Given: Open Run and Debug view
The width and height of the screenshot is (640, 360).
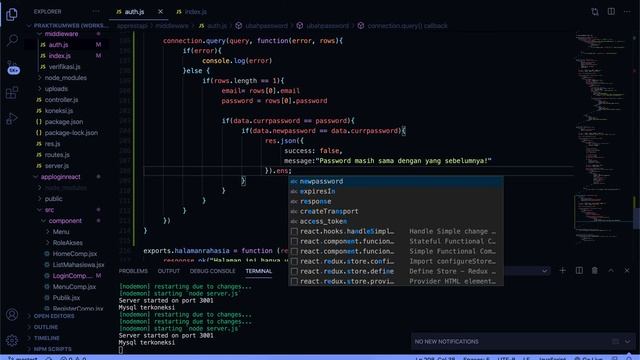Looking at the screenshot, I should click(x=12, y=118).
